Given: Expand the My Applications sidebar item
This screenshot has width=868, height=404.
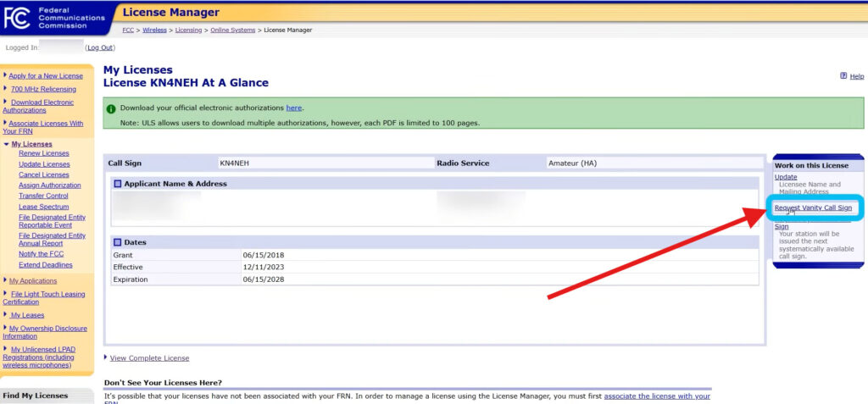Looking at the screenshot, I should 5,280.
